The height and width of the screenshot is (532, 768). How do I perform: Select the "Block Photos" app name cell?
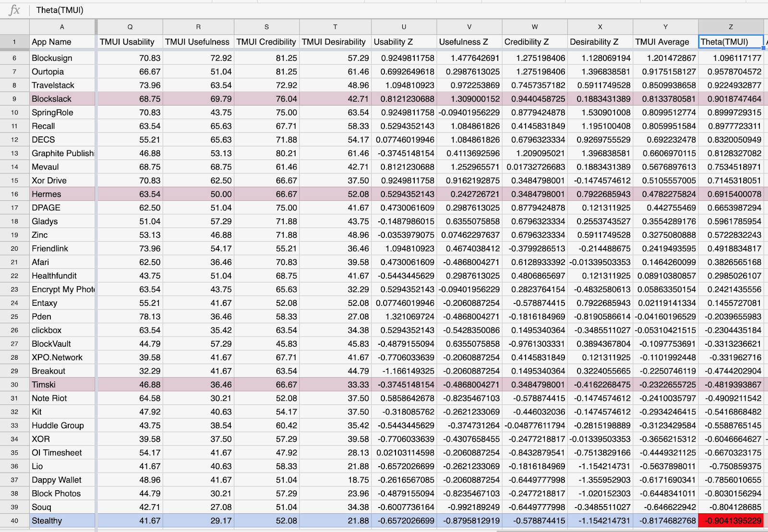click(62, 494)
